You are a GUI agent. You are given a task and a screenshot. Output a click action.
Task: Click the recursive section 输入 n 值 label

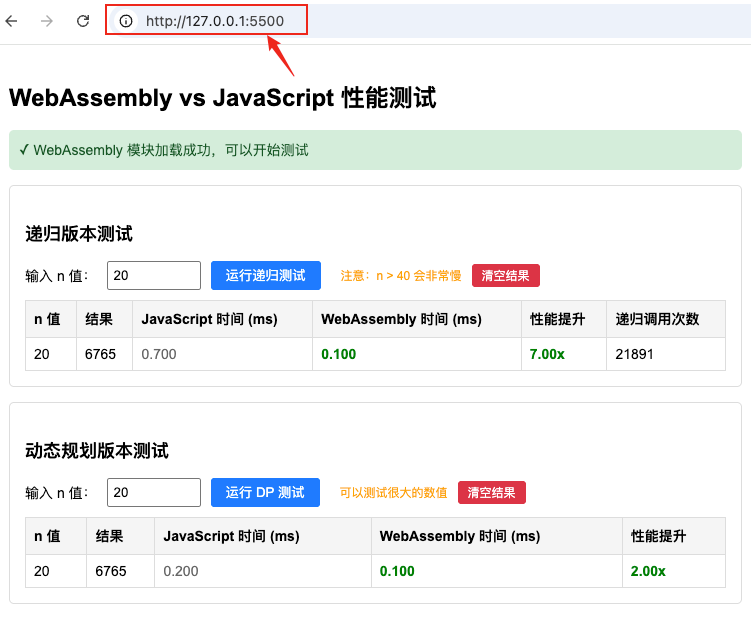(x=57, y=276)
